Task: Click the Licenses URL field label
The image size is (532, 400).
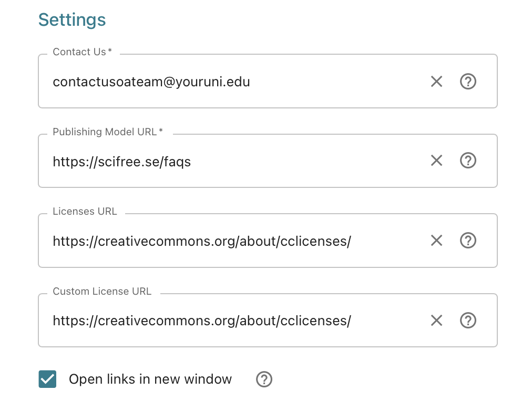Action: tap(84, 211)
